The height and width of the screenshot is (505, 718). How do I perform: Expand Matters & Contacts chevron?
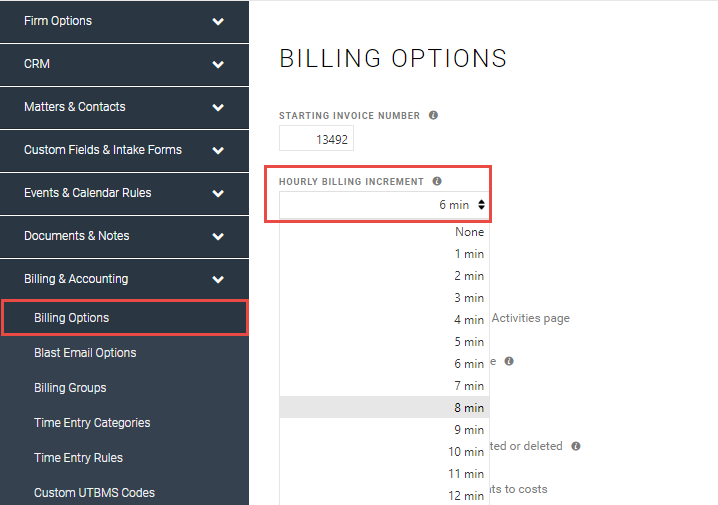tap(218, 107)
